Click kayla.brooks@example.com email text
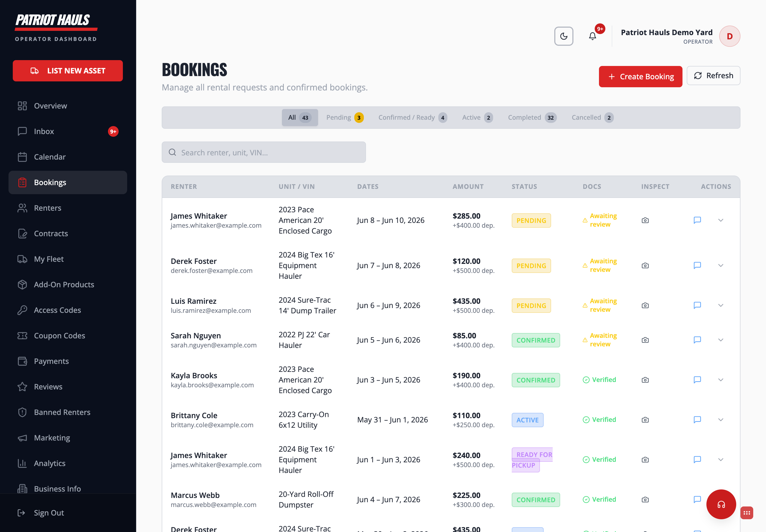The image size is (766, 532). pos(212,385)
